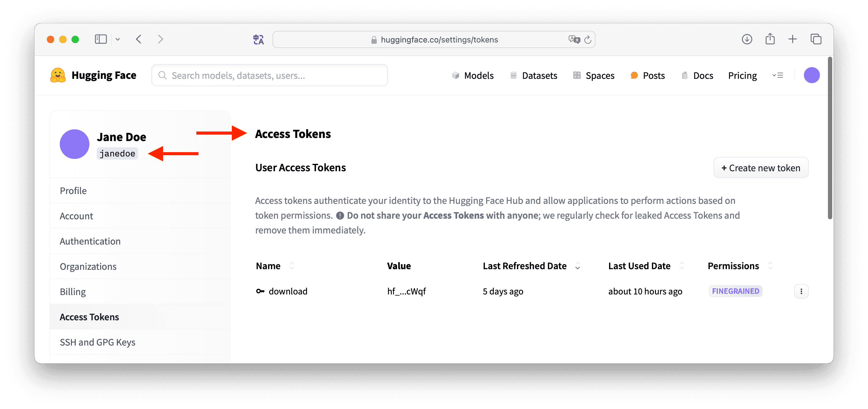Click the green fullscreen window button

click(76, 39)
